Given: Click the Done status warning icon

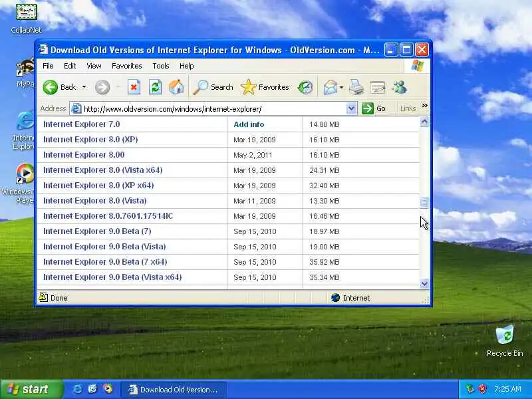Looking at the screenshot, I should 43,297.
